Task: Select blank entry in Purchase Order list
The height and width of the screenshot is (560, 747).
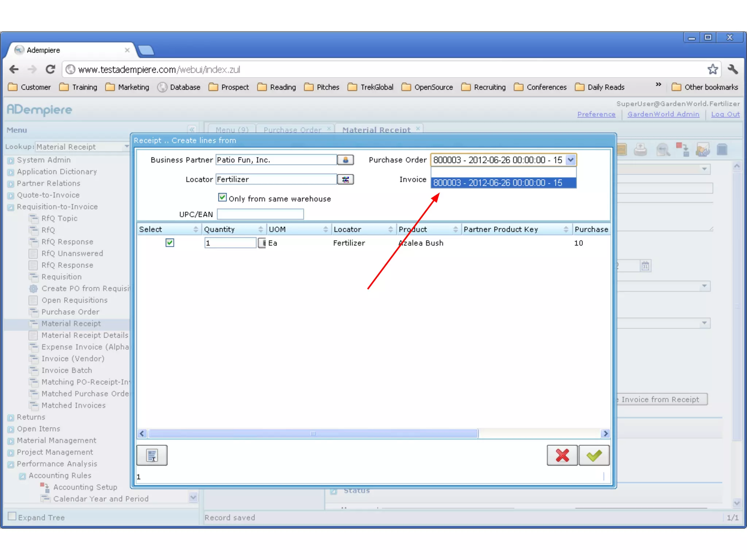Action: pyautogui.click(x=503, y=172)
